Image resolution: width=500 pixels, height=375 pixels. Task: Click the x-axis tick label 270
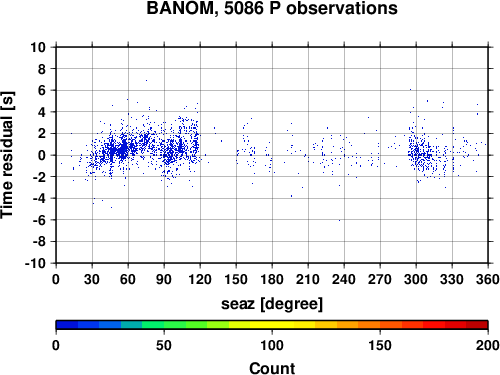(380, 279)
